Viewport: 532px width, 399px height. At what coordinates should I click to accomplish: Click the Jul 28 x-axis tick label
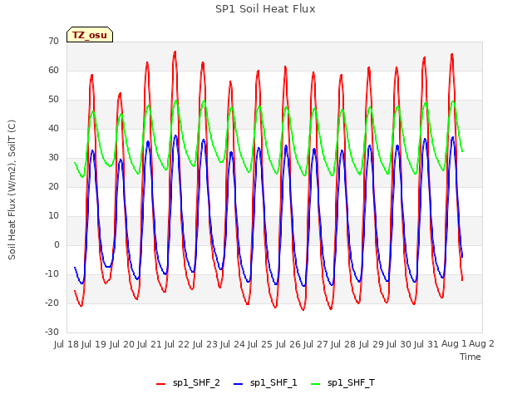(343, 344)
